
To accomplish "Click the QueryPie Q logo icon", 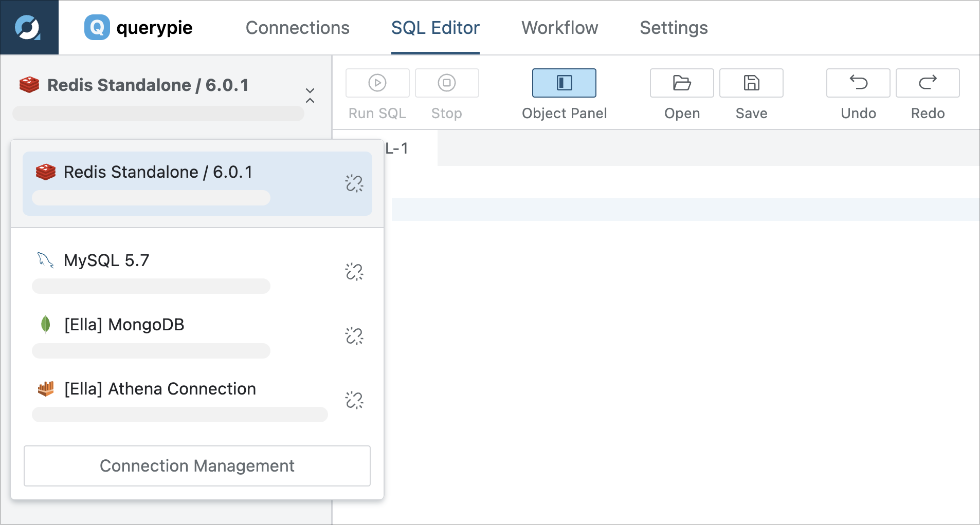I will pos(97,27).
